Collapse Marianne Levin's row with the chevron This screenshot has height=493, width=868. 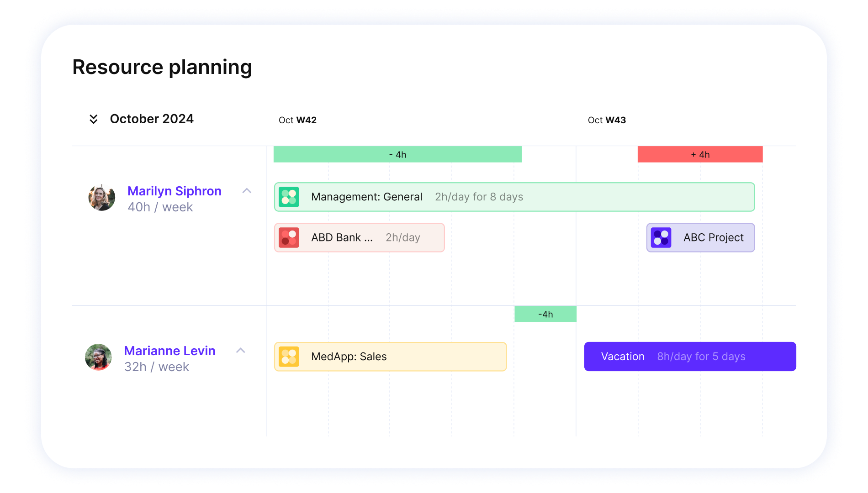240,351
